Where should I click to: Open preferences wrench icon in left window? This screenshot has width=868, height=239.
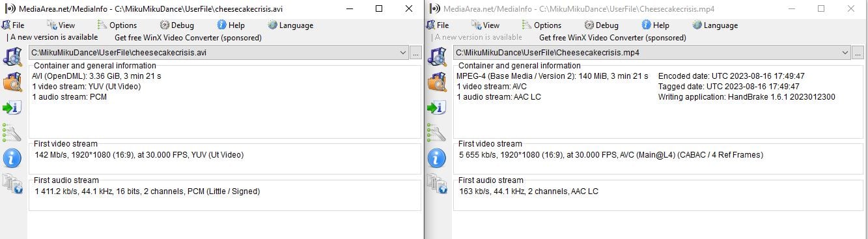tap(12, 132)
